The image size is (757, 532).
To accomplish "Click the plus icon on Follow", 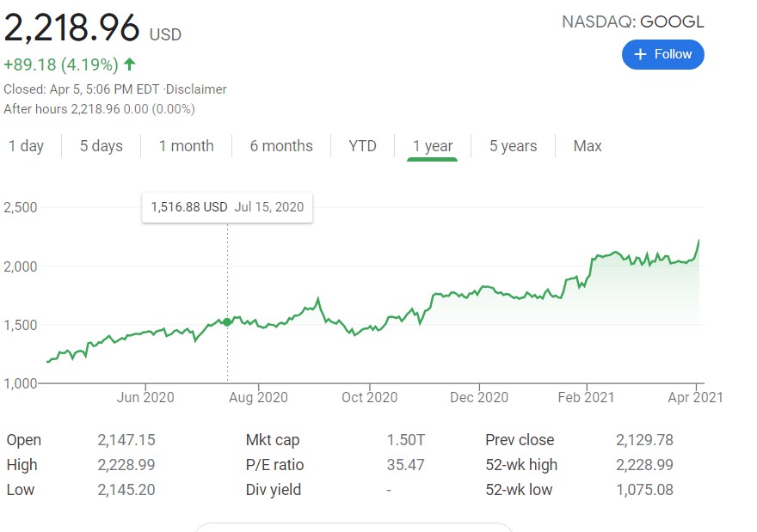I will pos(640,54).
